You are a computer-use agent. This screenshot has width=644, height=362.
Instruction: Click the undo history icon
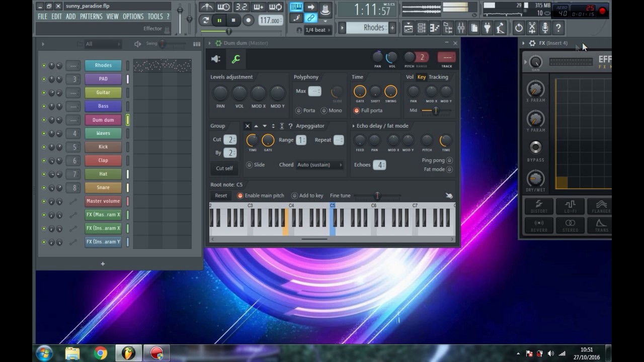519,28
